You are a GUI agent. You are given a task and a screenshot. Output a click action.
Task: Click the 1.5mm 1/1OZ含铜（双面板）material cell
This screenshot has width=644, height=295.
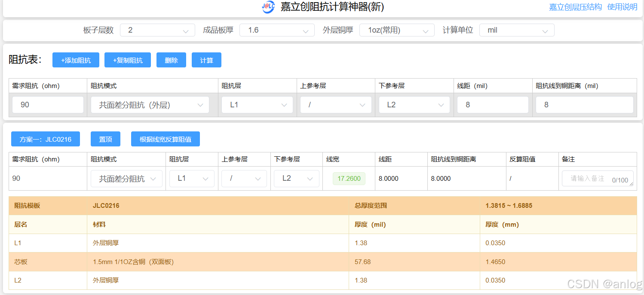(x=133, y=262)
